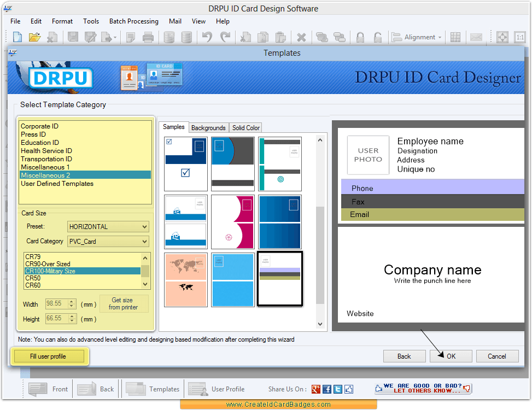Image resolution: width=532 pixels, height=410 pixels.
Task: Click the We Are Good Or Bad feedback banner
Action: click(x=423, y=388)
